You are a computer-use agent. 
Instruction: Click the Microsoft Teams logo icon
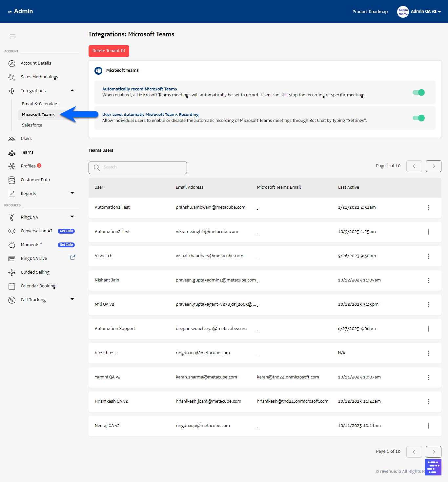click(x=98, y=70)
